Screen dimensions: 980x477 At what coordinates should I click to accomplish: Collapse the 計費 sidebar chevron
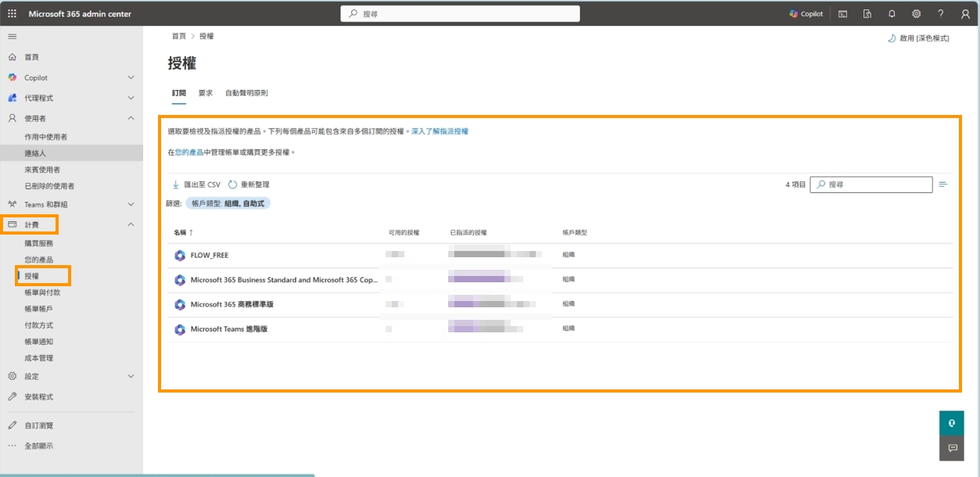pos(131,225)
